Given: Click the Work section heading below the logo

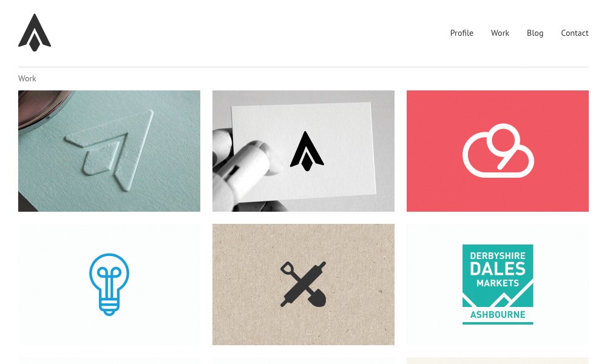Looking at the screenshot, I should tap(27, 78).
